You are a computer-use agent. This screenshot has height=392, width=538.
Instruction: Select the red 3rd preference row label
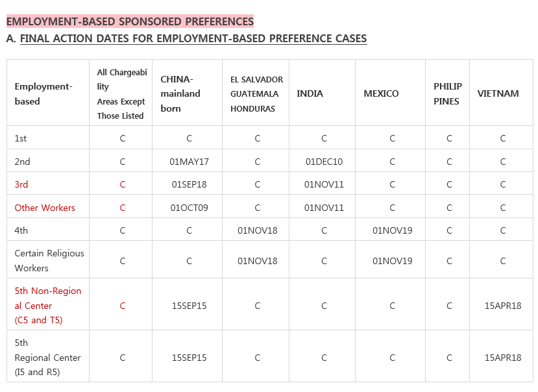point(21,184)
